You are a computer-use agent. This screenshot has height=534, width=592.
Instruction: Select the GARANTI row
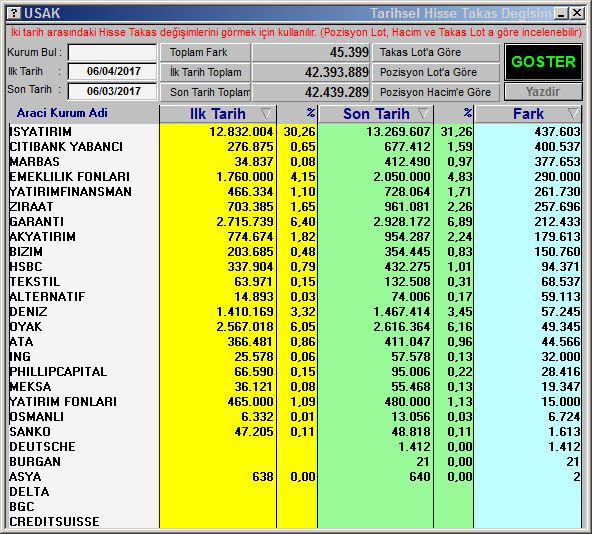click(x=294, y=222)
